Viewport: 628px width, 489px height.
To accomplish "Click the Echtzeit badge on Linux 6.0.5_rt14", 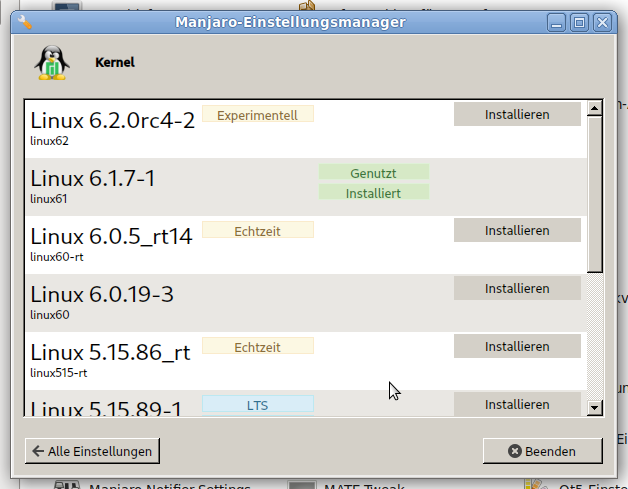I will click(x=258, y=231).
